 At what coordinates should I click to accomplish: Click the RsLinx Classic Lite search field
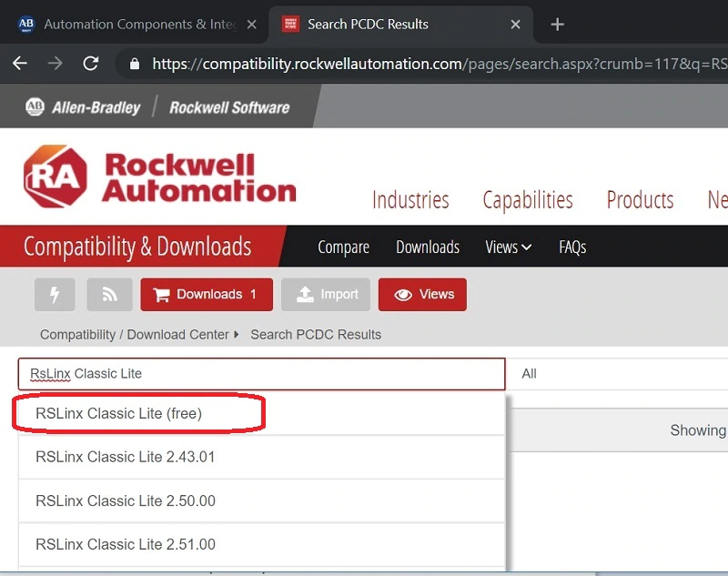point(261,374)
